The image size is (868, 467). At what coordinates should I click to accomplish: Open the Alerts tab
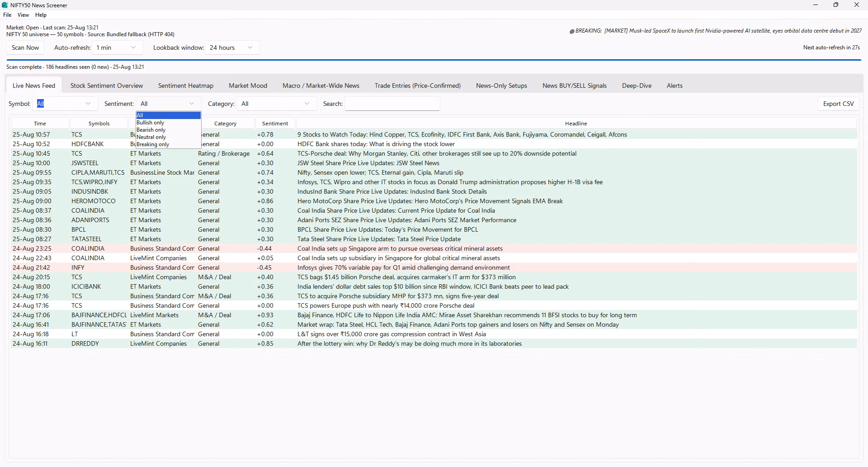click(675, 86)
